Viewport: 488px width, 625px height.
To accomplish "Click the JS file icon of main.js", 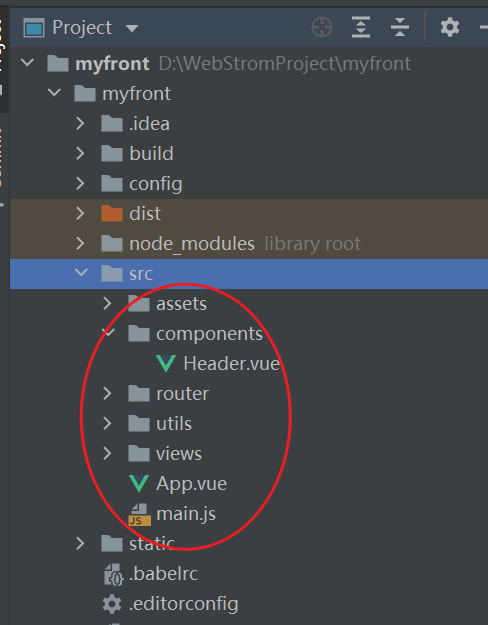I will [x=140, y=514].
